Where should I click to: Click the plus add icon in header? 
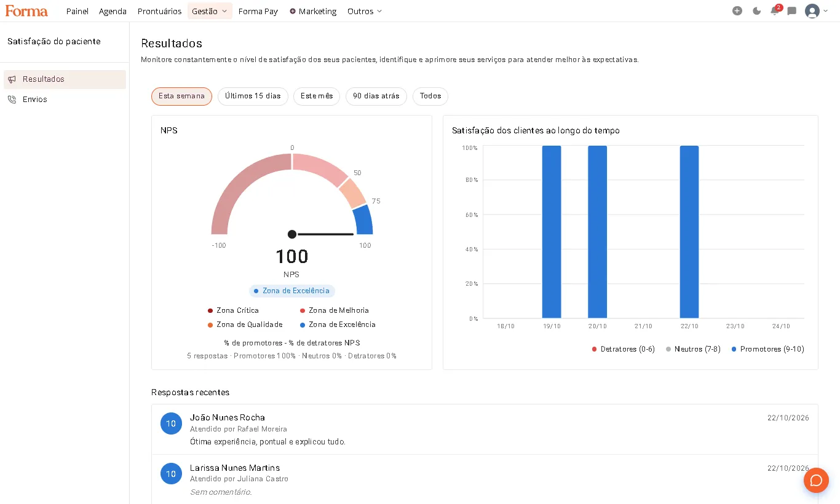(737, 11)
